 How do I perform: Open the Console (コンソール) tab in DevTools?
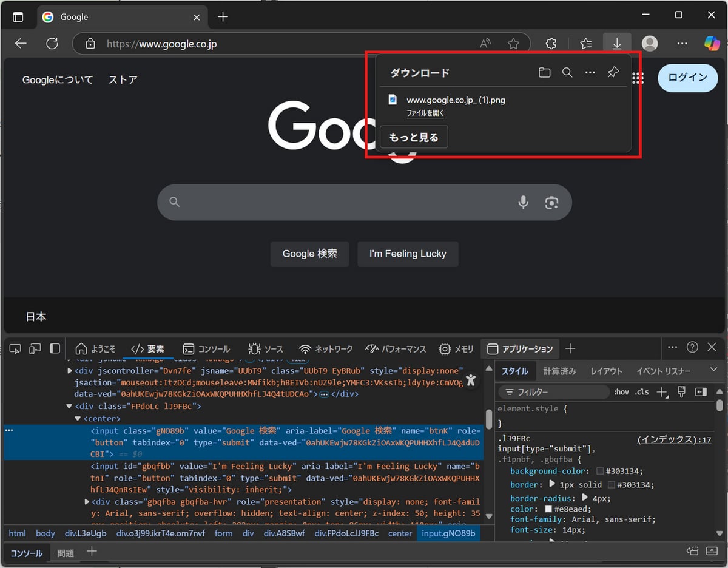point(207,349)
